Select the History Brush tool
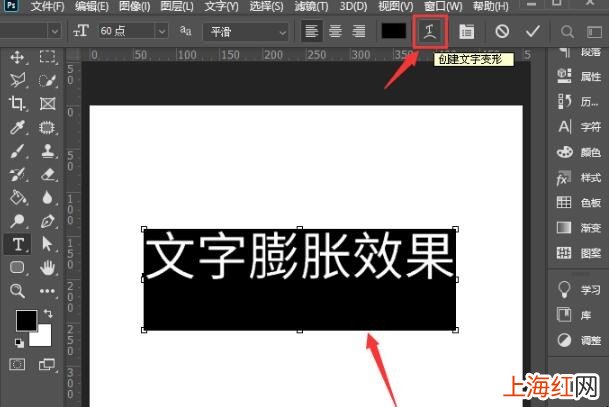609x407 pixels. click(17, 174)
